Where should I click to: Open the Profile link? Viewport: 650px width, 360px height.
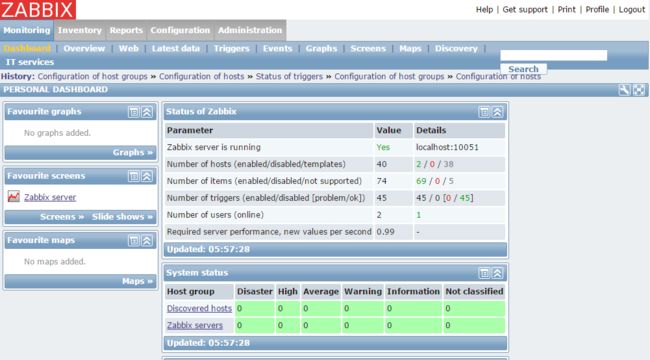click(x=597, y=10)
